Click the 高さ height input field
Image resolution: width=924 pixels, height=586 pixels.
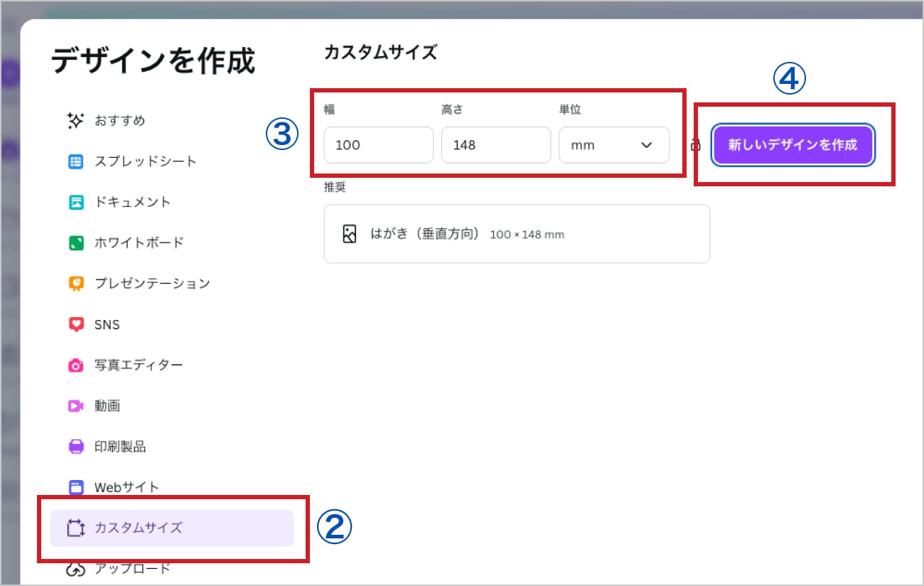tap(495, 145)
